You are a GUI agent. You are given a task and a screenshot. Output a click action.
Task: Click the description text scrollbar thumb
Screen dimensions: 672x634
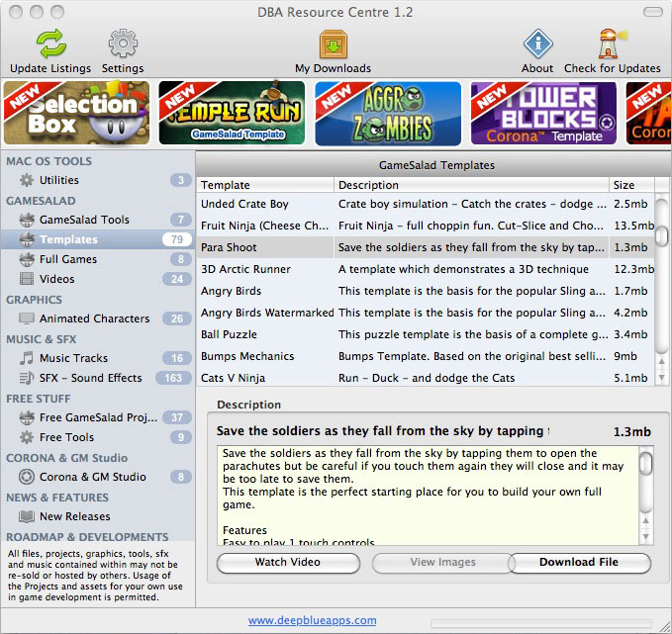646,463
